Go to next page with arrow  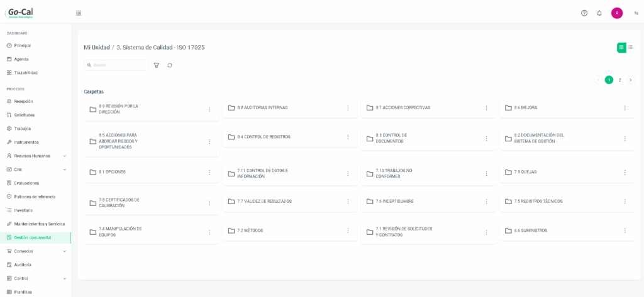631,80
